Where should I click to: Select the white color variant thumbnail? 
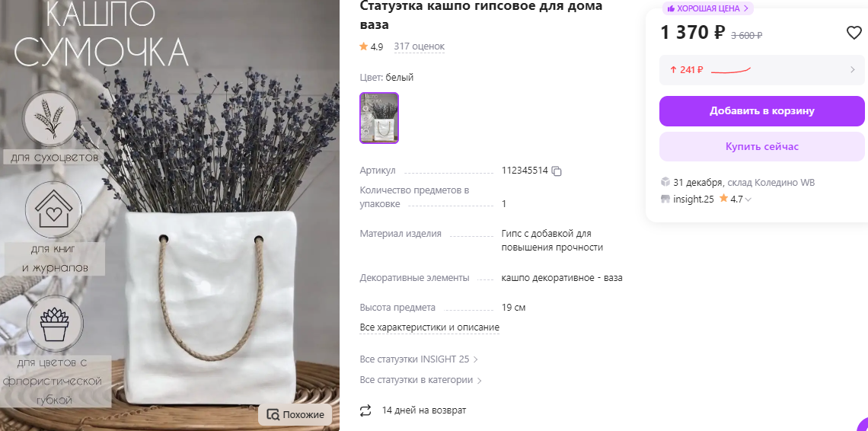379,118
